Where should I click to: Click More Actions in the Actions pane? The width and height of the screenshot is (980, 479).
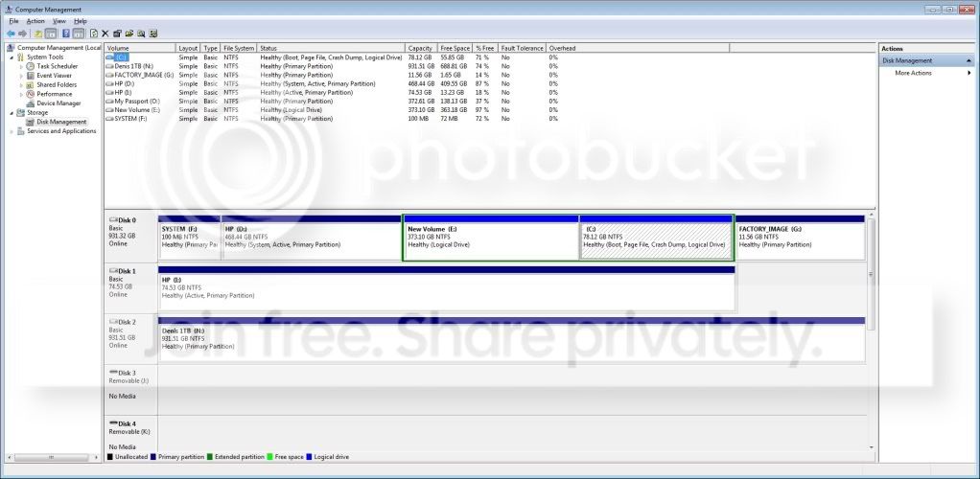point(913,73)
